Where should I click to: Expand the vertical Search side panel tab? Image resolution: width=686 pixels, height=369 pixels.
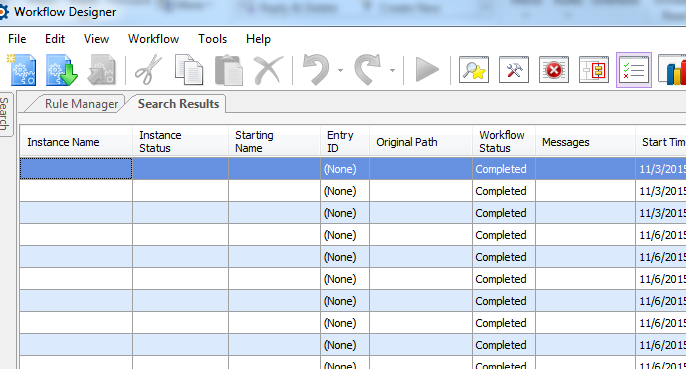6,114
